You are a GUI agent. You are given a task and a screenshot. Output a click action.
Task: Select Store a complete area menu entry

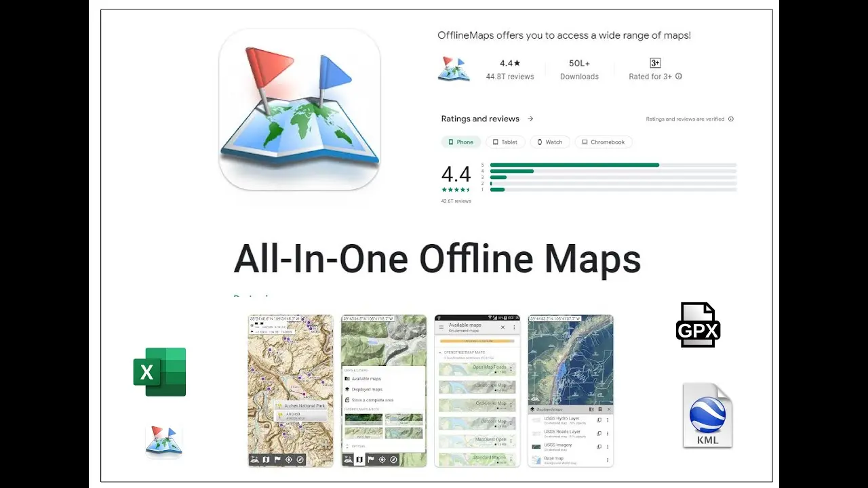click(369, 401)
